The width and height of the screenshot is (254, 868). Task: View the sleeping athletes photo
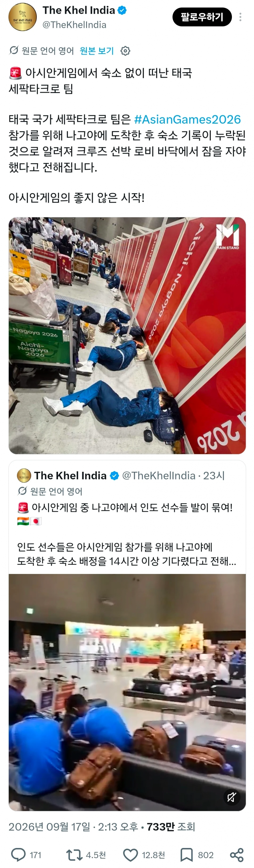(127, 336)
